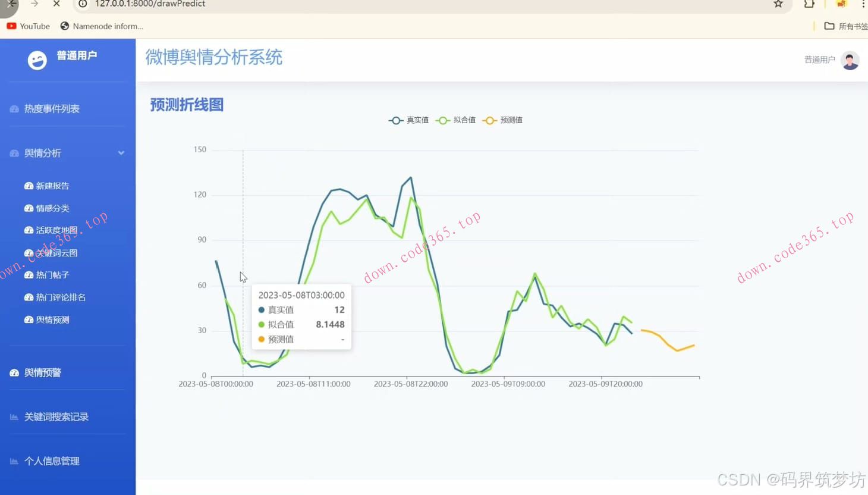Viewport: 868px width, 495px height.
Task: Toggle the 真实值 series in the legend
Action: [408, 120]
